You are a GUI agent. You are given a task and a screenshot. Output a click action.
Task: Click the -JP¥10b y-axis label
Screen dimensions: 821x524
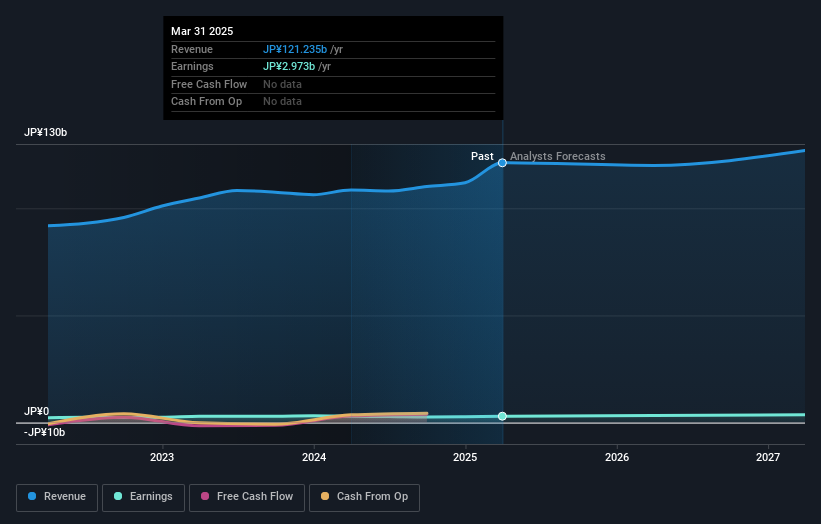[x=45, y=432]
